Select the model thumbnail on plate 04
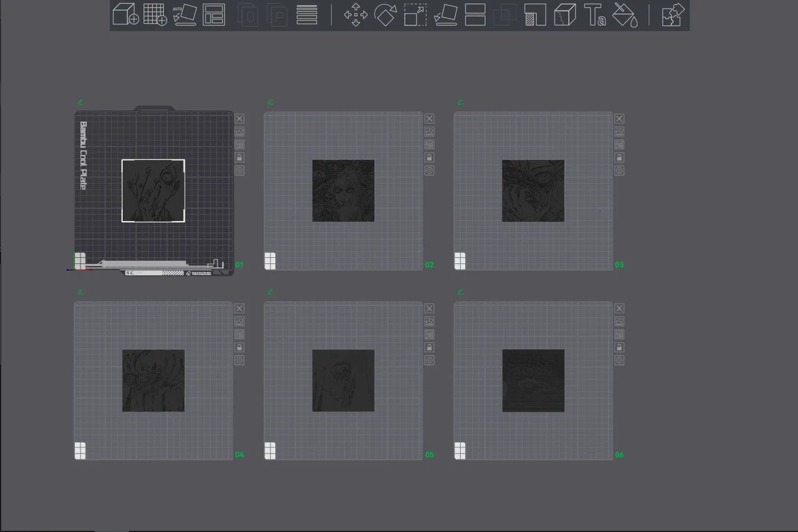Screen dimensions: 798x532 pyautogui.click(x=153, y=381)
